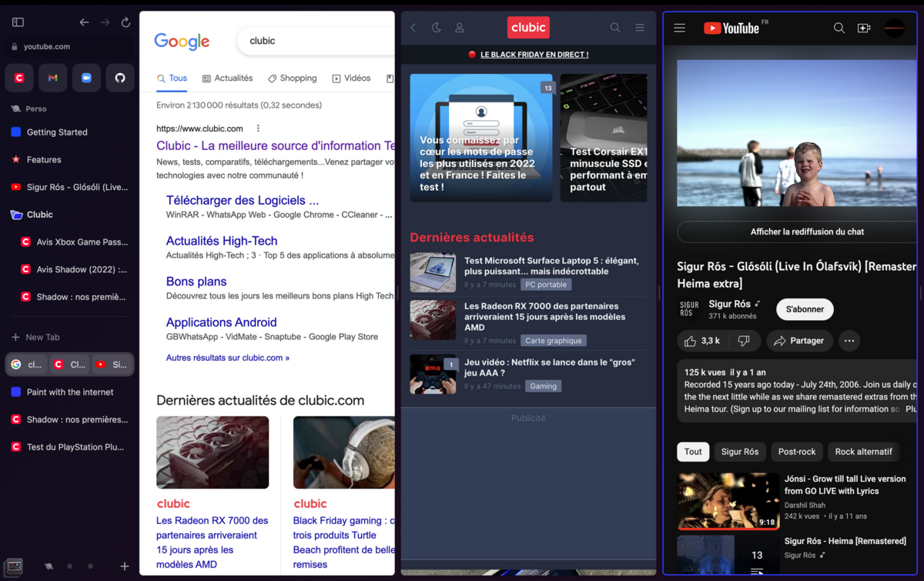The image size is (924, 581).
Task: Go back using the sidebar back arrow
Action: pyautogui.click(x=85, y=22)
